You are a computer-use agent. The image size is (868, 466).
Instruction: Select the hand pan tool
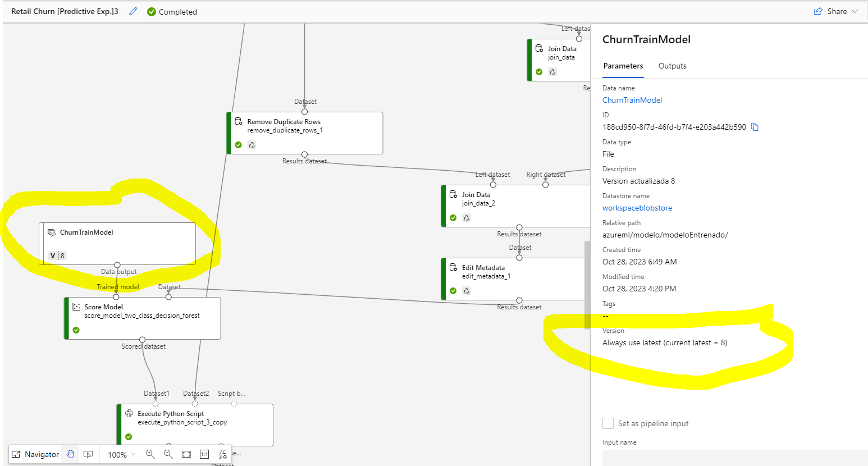click(70, 454)
